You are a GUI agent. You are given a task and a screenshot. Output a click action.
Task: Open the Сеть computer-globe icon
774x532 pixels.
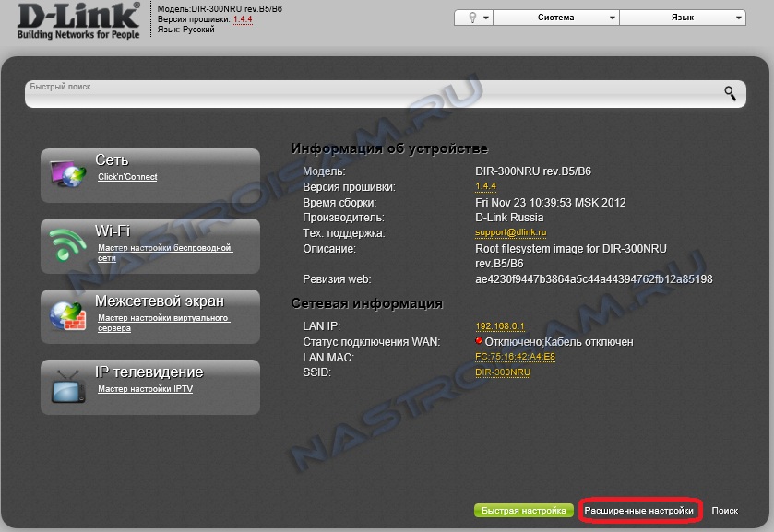click(x=68, y=173)
